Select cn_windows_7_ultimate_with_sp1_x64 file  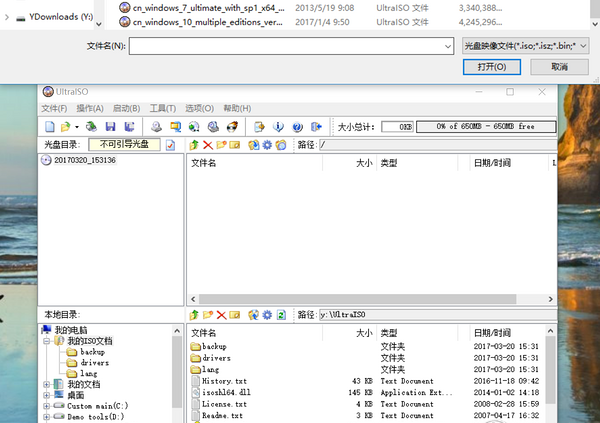[x=209, y=8]
